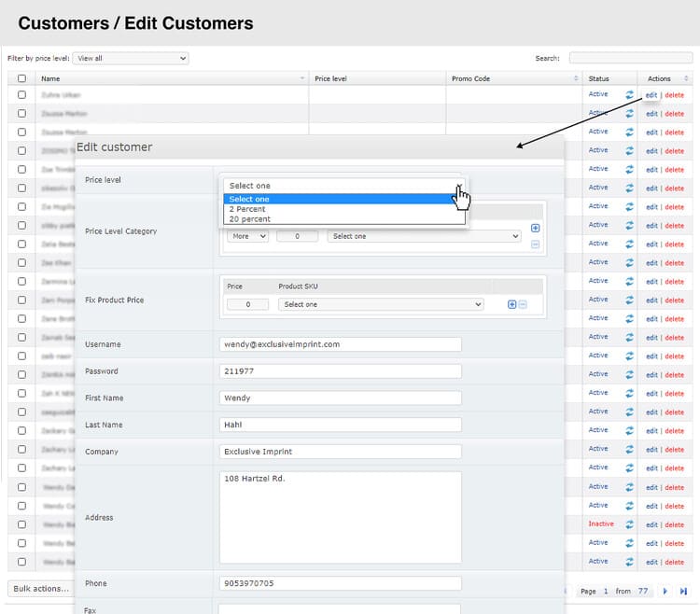Tick the select-all checkbox in table header
700x614 pixels.
pyautogui.click(x=21, y=78)
